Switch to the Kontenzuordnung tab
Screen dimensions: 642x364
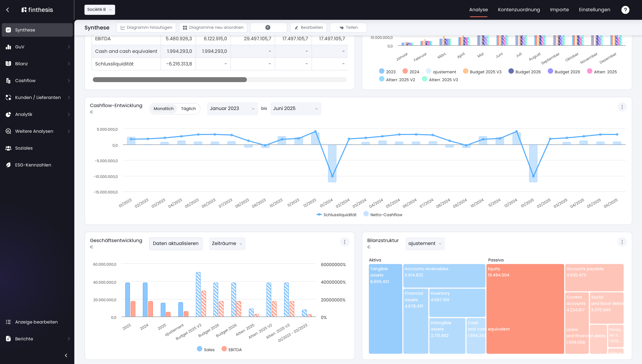point(519,10)
